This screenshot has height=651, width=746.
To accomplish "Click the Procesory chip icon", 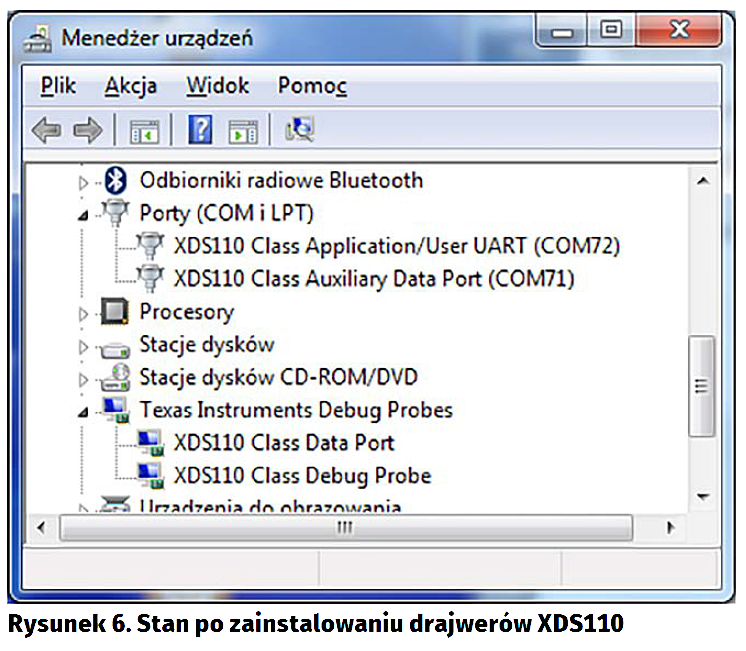I will (x=117, y=312).
